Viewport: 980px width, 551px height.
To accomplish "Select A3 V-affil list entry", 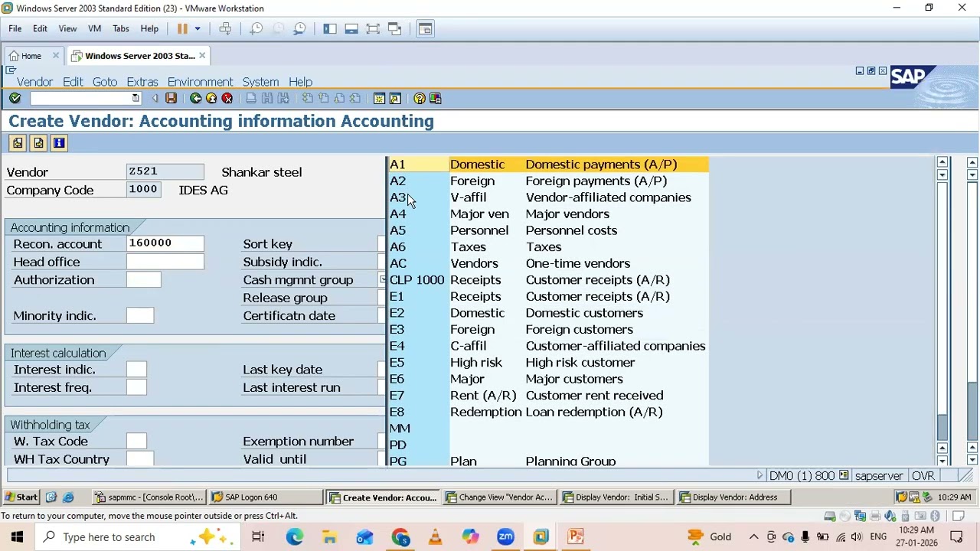I will [548, 197].
